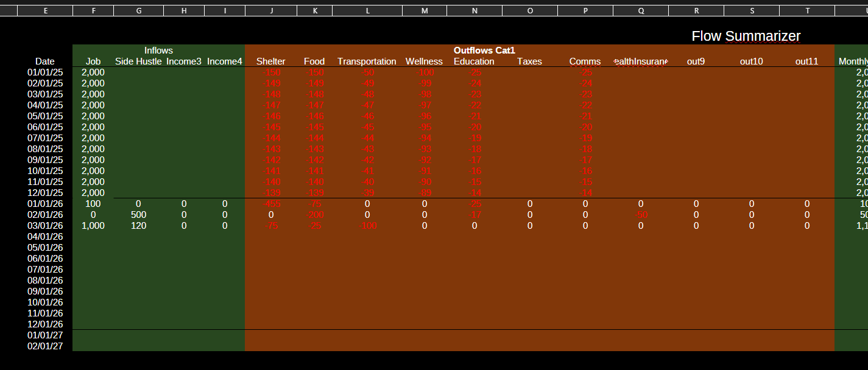The height and width of the screenshot is (370, 868).
Task: Select the Taxes column label
Action: (x=529, y=61)
